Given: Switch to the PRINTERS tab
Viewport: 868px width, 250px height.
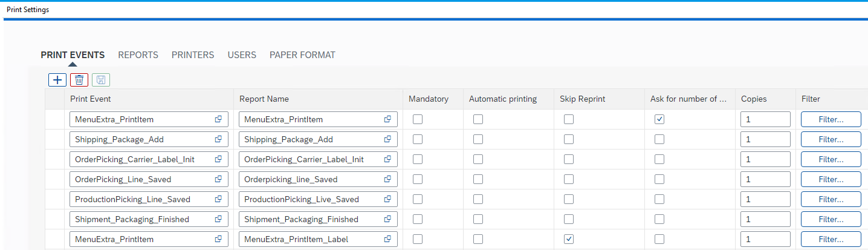Looking at the screenshot, I should [x=193, y=55].
